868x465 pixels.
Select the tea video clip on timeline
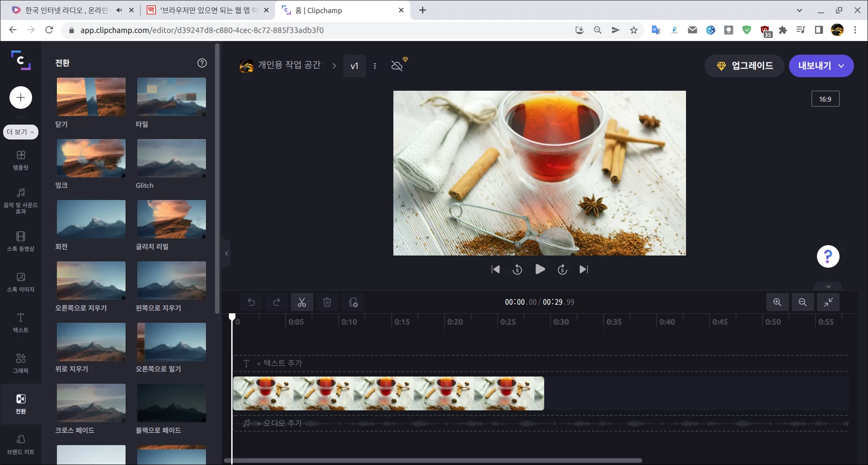tap(388, 394)
